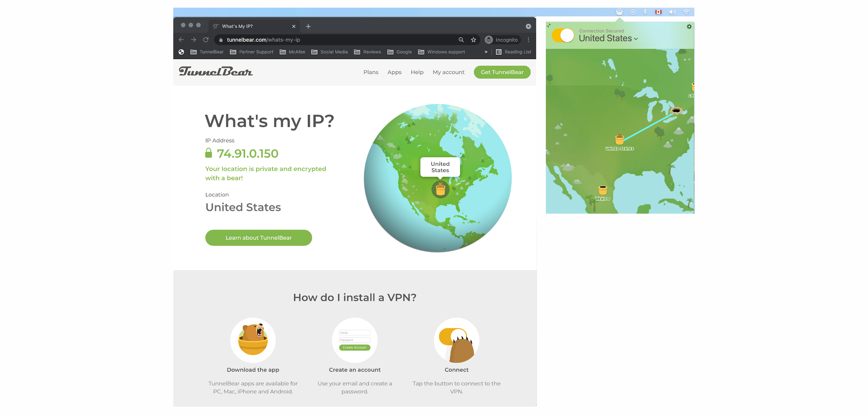Click the "Download the app" heading
This screenshot has height=416, width=868.
click(253, 370)
